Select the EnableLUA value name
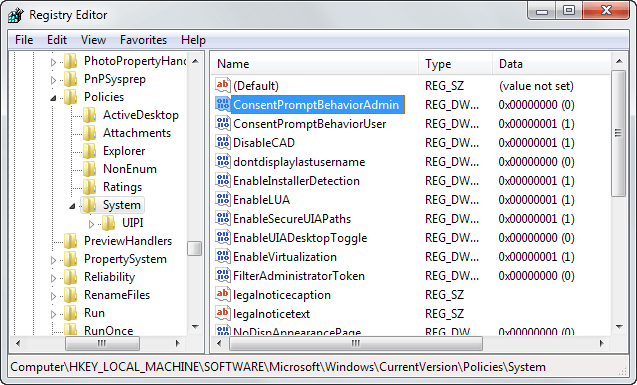 click(x=261, y=200)
